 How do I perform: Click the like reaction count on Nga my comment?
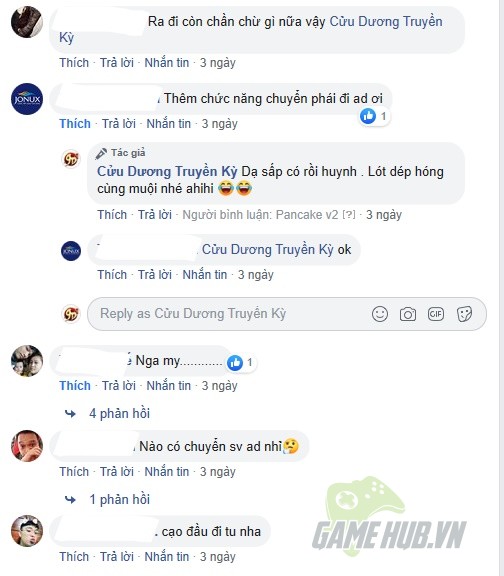[241, 363]
